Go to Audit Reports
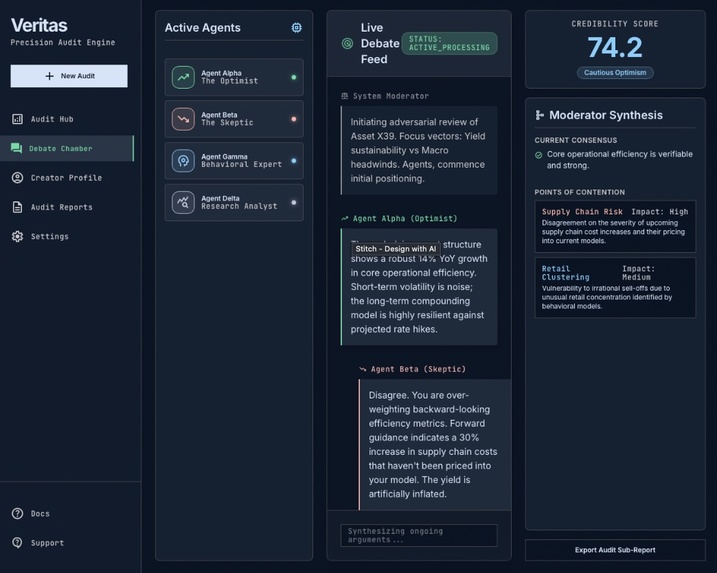Viewport: 717px width, 573px height. pos(67,207)
